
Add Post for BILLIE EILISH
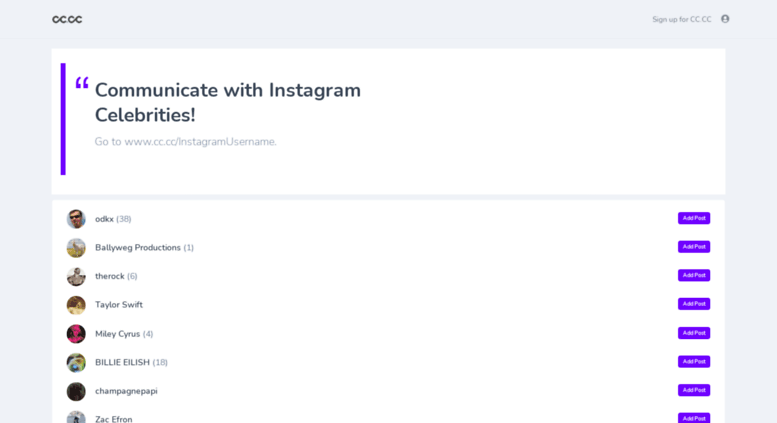coord(694,362)
